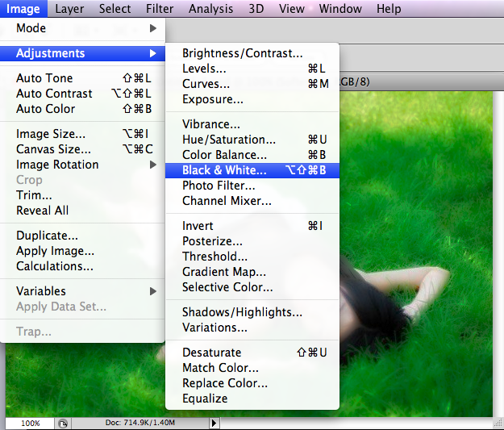Open Calculations dialog
The width and height of the screenshot is (504, 430).
click(x=82, y=266)
